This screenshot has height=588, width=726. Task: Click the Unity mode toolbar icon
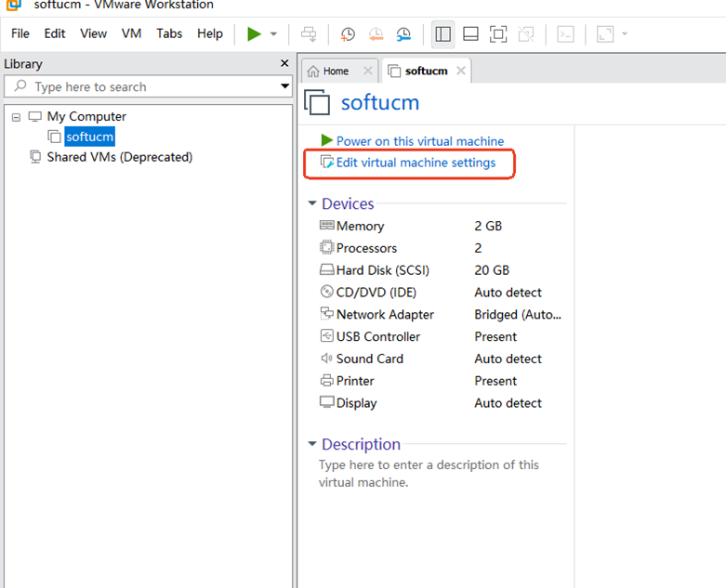[x=526, y=33]
